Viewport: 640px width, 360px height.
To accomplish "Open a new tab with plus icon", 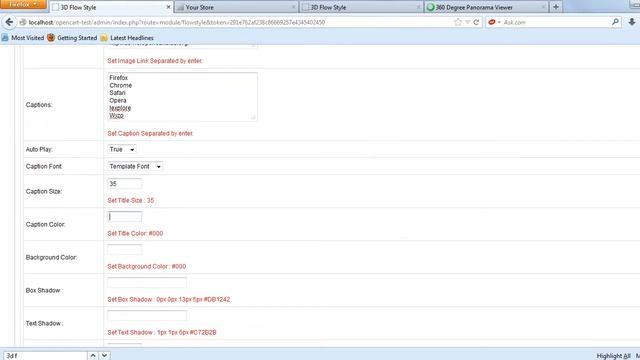I will point(556,7).
